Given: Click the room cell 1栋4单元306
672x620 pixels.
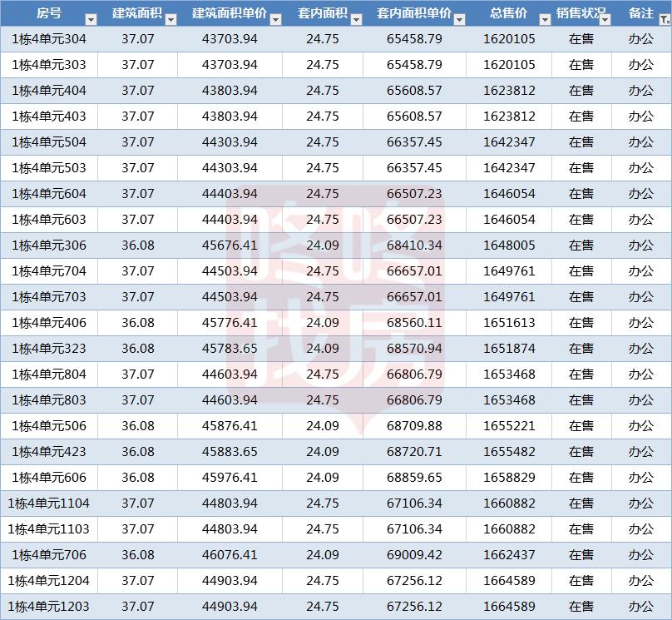Looking at the screenshot, I should tap(49, 246).
